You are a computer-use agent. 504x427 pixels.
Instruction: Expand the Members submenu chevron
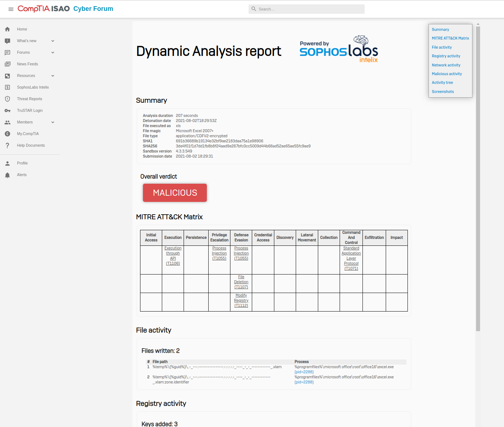click(53, 122)
